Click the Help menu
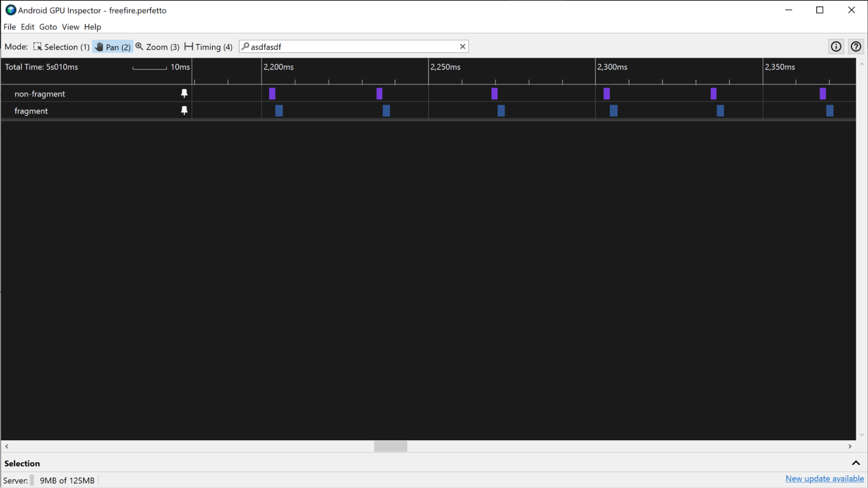Screen dimensions: 868x488 pos(92,27)
